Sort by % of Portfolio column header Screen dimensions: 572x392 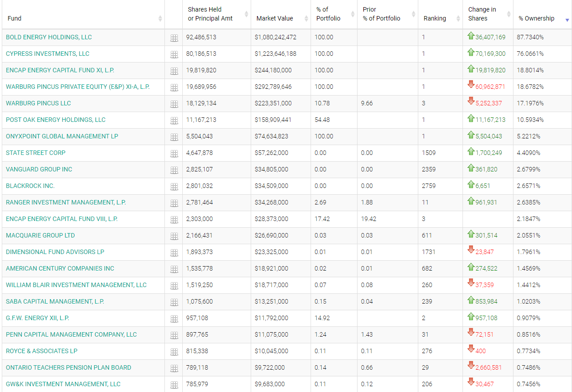[334, 14]
